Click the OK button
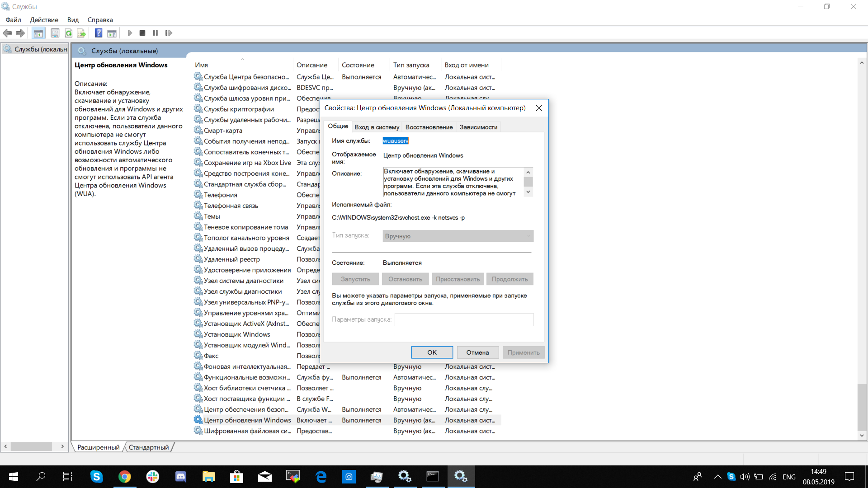This screenshot has height=488, width=868. tap(432, 352)
